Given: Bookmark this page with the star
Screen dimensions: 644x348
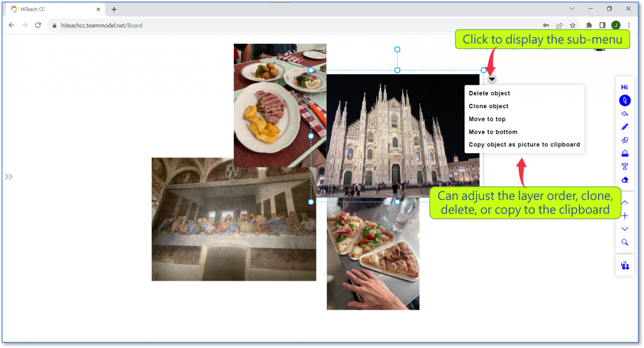Looking at the screenshot, I should coord(572,25).
